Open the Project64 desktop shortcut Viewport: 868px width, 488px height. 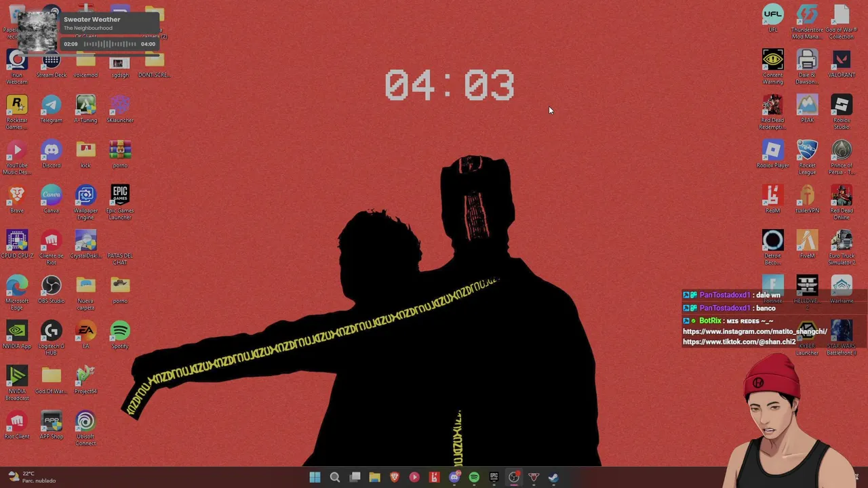pyautogui.click(x=85, y=380)
